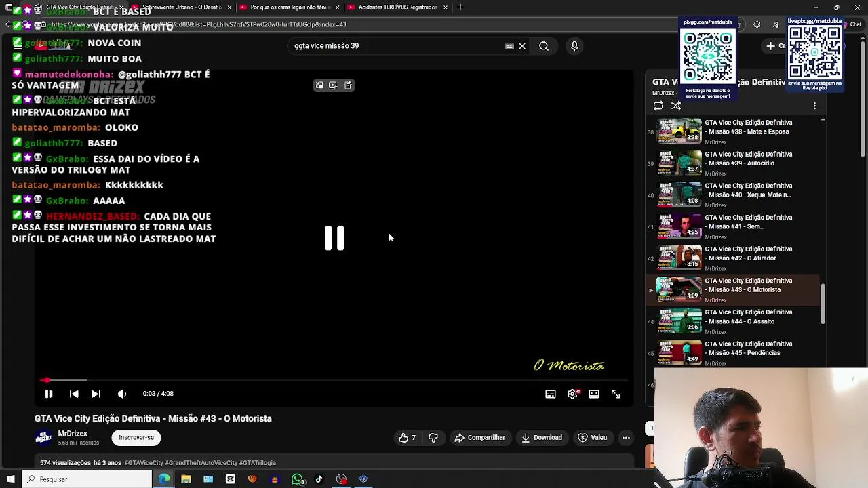Screen dimensions: 868x488
Task: Play Missão #41 - Sem... video
Action: coord(734,226)
